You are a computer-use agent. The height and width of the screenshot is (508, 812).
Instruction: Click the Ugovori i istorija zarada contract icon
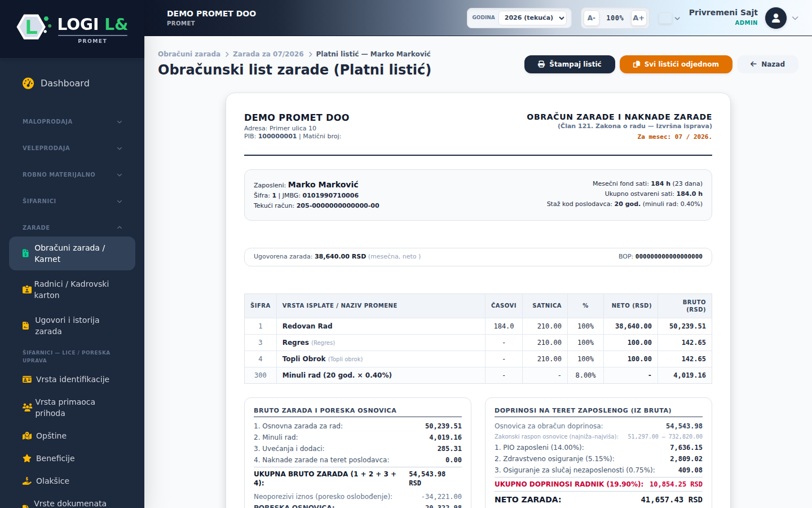[25, 326]
